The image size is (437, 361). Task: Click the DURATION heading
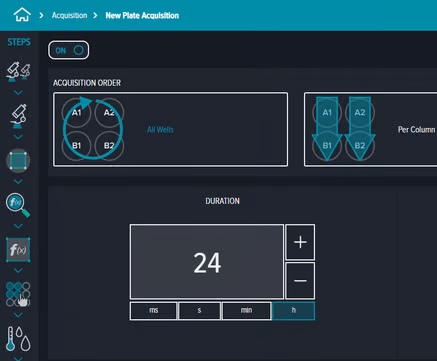(222, 201)
